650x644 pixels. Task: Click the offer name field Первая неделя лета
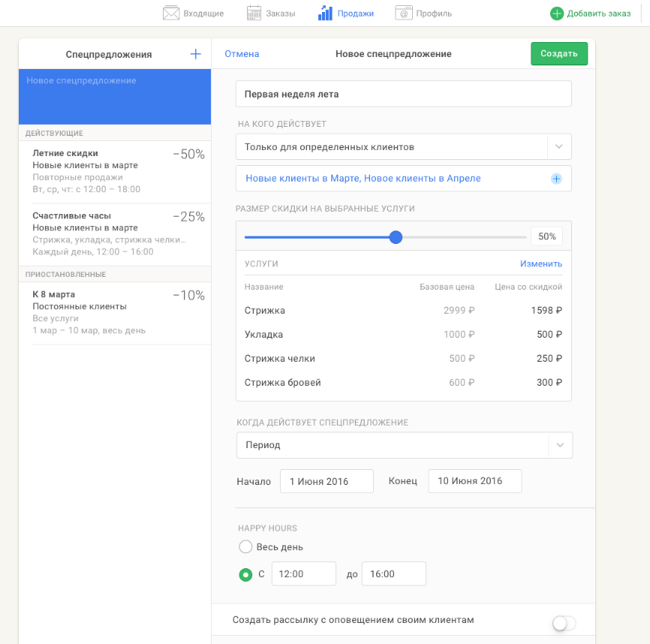404,94
